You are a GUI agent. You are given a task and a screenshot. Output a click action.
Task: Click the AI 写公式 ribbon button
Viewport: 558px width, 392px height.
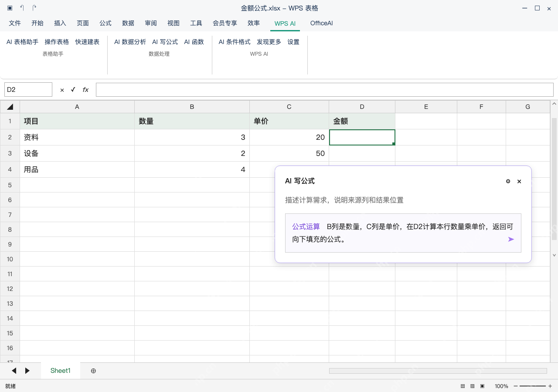[165, 42]
